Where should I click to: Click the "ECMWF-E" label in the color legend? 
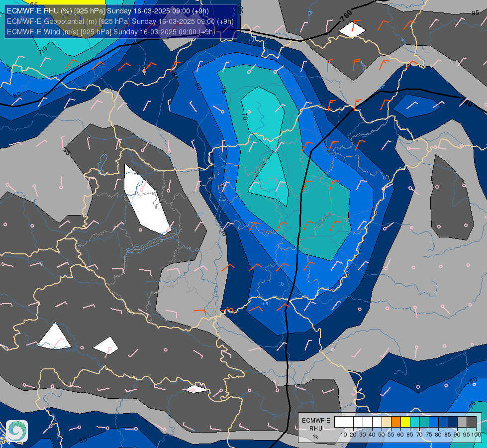(316, 421)
